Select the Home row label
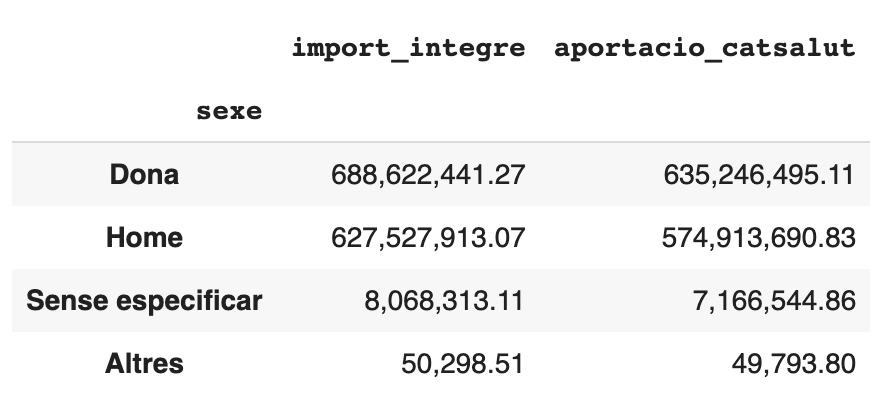This screenshot has height=398, width=881. pos(144,237)
